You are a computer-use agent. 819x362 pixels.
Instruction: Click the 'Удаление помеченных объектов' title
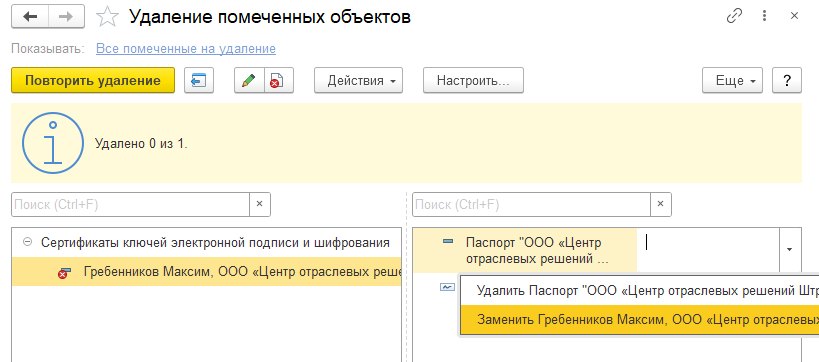click(x=270, y=17)
